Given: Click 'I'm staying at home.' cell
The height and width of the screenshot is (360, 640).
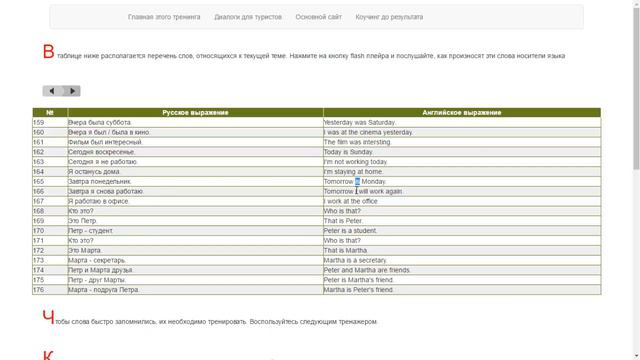Looking at the screenshot, I should pyautogui.click(x=462, y=172).
